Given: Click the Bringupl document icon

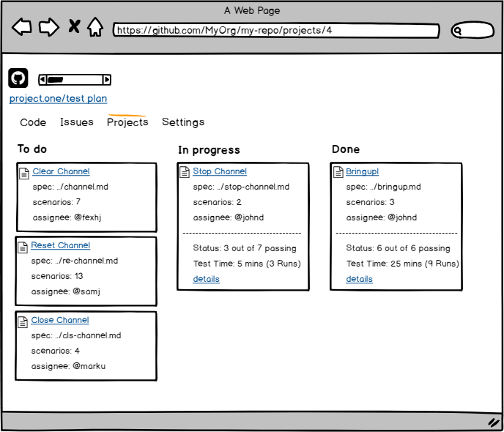Looking at the screenshot, I should tap(338, 172).
